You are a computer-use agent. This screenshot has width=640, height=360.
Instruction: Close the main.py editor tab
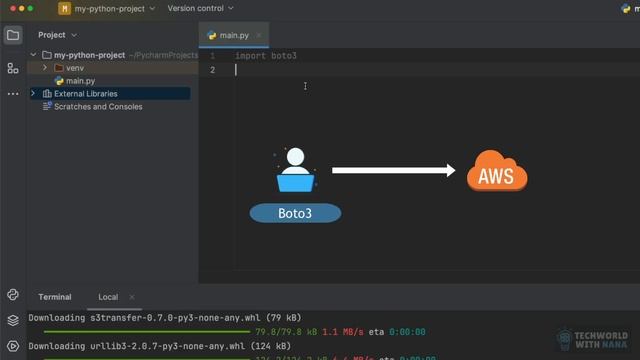pyautogui.click(x=259, y=36)
